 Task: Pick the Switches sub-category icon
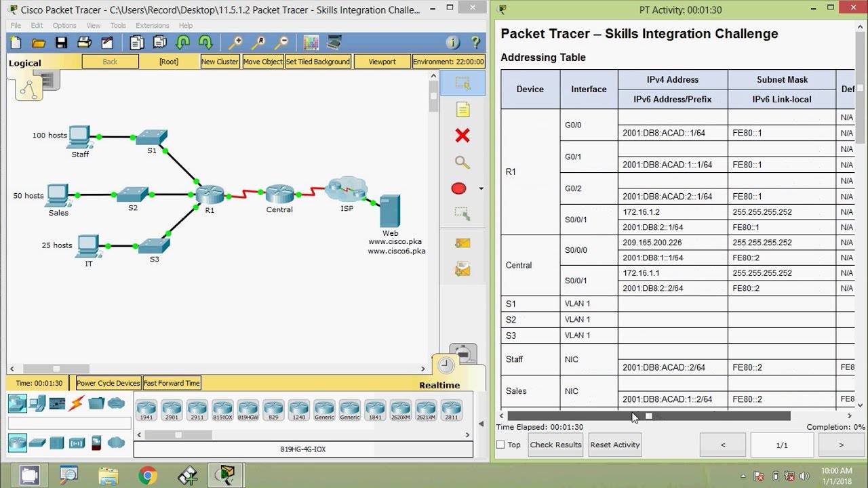tap(37, 443)
